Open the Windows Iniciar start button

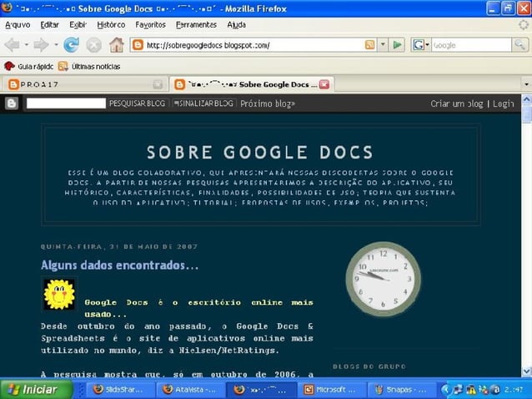(x=31, y=390)
